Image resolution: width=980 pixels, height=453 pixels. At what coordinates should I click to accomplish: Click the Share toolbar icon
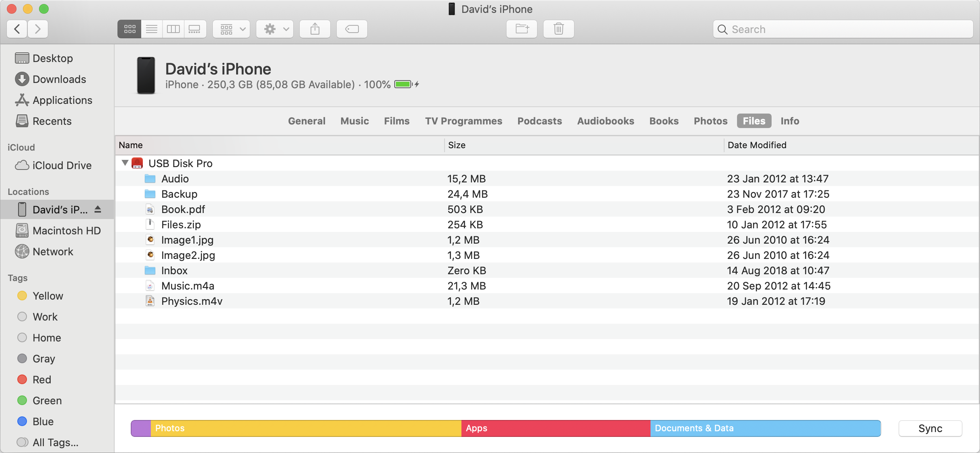coord(315,29)
